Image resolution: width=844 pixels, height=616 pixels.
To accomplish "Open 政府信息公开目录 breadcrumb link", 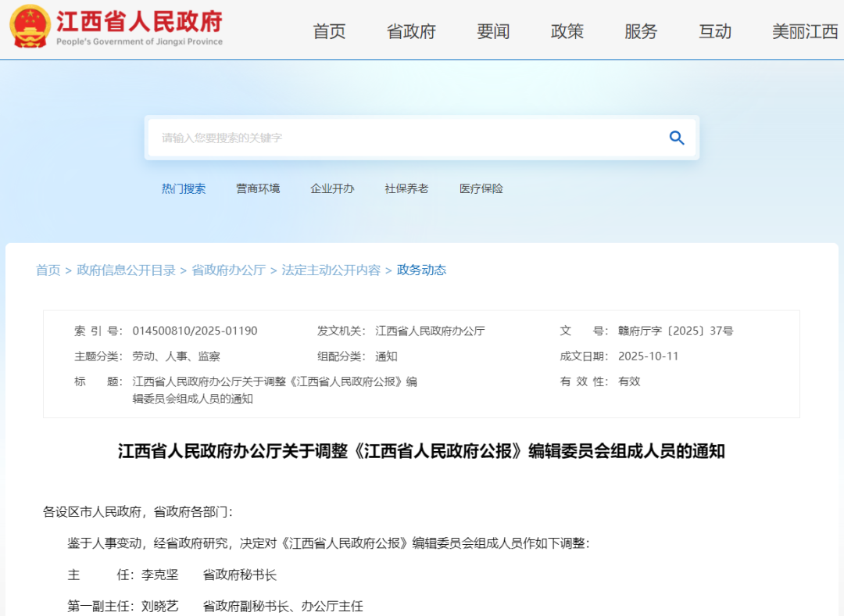I will [x=126, y=270].
